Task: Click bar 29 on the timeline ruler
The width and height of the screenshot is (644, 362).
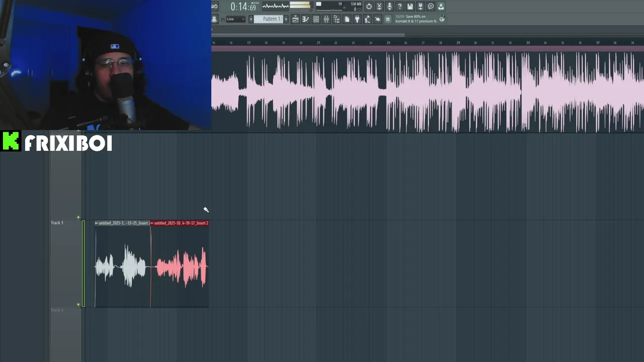Action: pyautogui.click(x=458, y=43)
